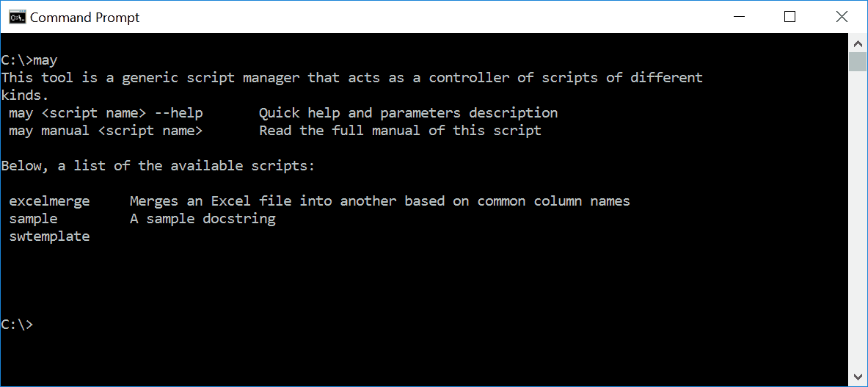The height and width of the screenshot is (387, 868).
Task: Click the "excelmerge" script name
Action: [x=49, y=201]
